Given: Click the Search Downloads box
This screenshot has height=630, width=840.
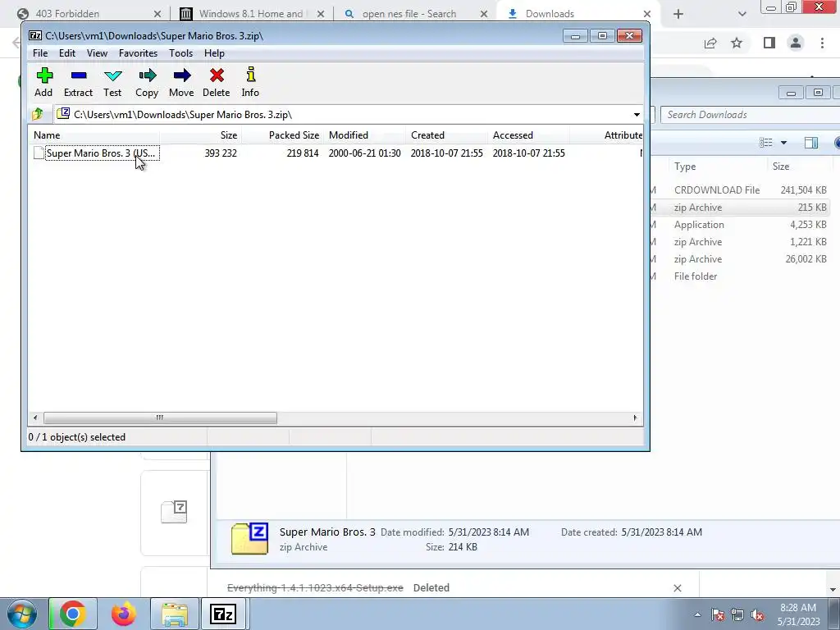Looking at the screenshot, I should pos(750,115).
